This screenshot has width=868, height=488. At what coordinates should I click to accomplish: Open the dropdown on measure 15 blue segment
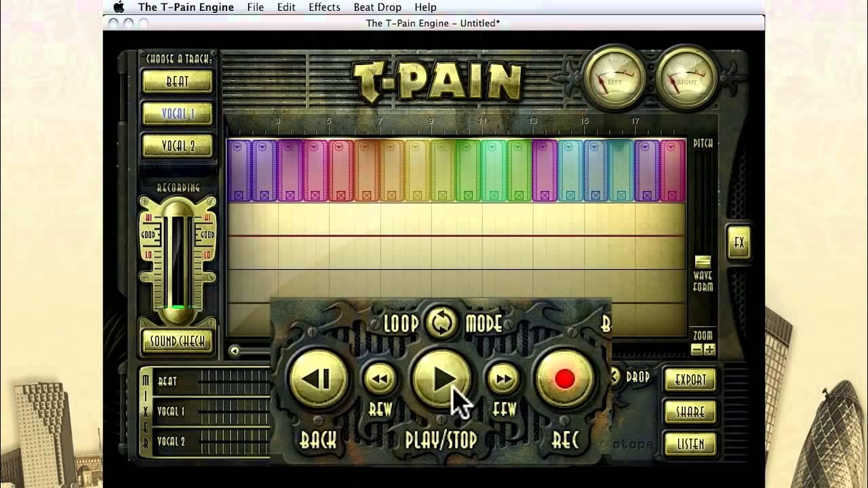(595, 146)
